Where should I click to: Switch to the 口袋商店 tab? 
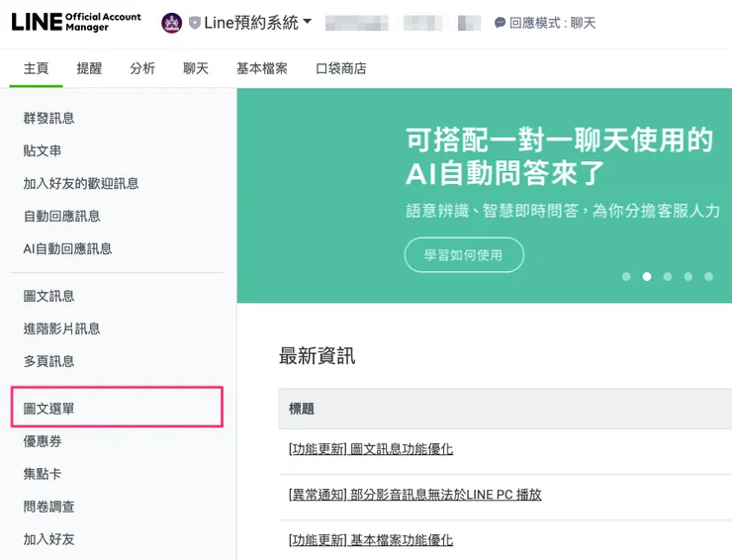point(341,68)
